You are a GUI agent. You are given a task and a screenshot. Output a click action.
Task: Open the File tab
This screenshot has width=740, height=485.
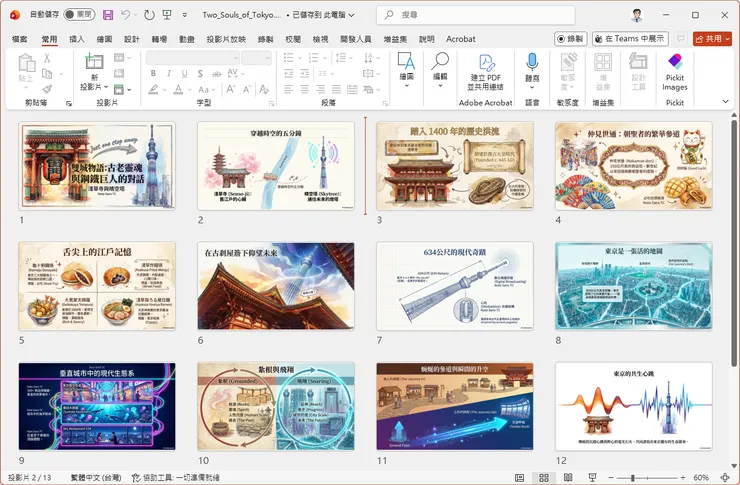pyautogui.click(x=19, y=39)
